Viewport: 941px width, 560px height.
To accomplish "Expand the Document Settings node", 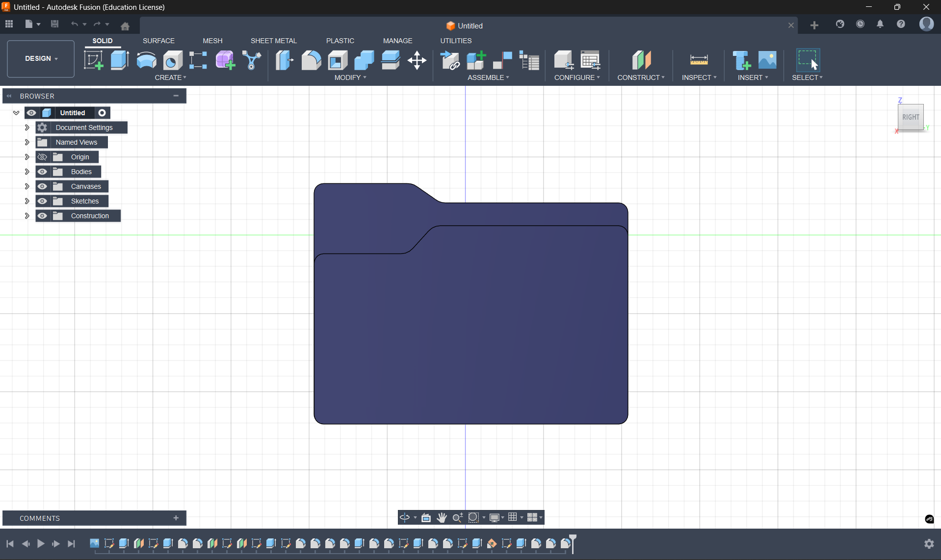I will tap(27, 127).
